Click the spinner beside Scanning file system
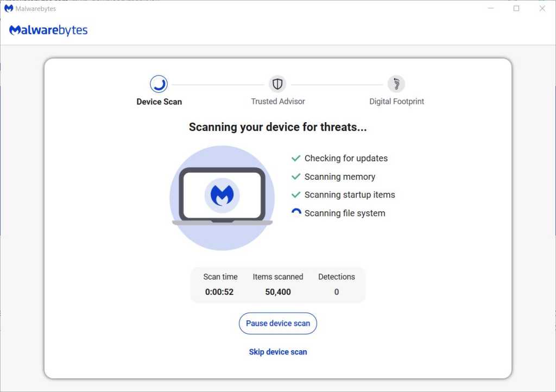This screenshot has width=556, height=392. 296,212
